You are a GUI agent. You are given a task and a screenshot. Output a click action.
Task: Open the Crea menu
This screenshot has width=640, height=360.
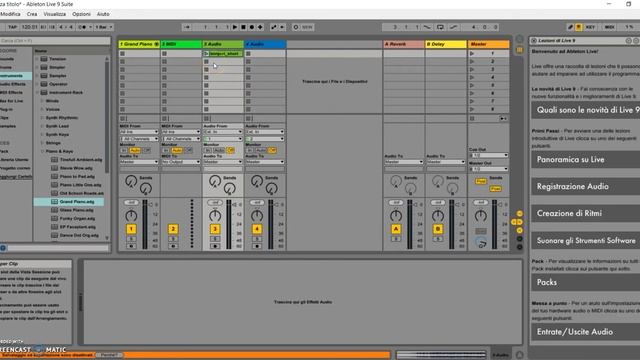click(32, 14)
